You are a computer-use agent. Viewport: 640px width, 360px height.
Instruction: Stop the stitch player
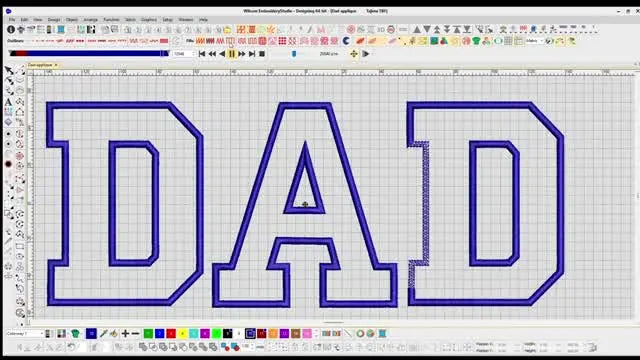262,53
